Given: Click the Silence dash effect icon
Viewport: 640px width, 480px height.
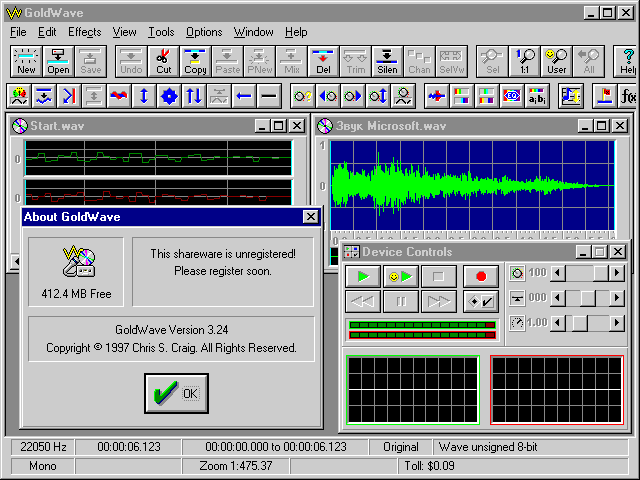Looking at the screenshot, I should (269, 96).
